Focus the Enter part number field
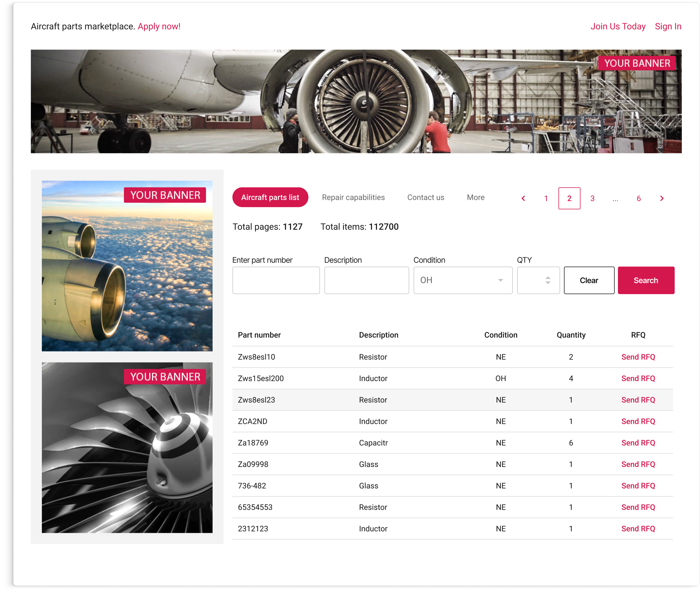This screenshot has width=700, height=592. (276, 280)
